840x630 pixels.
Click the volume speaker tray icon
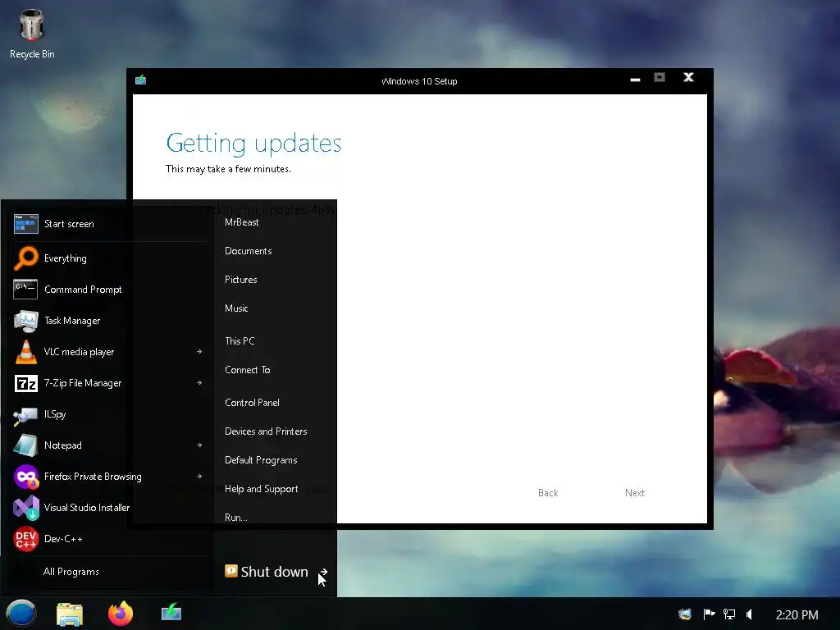[750, 614]
